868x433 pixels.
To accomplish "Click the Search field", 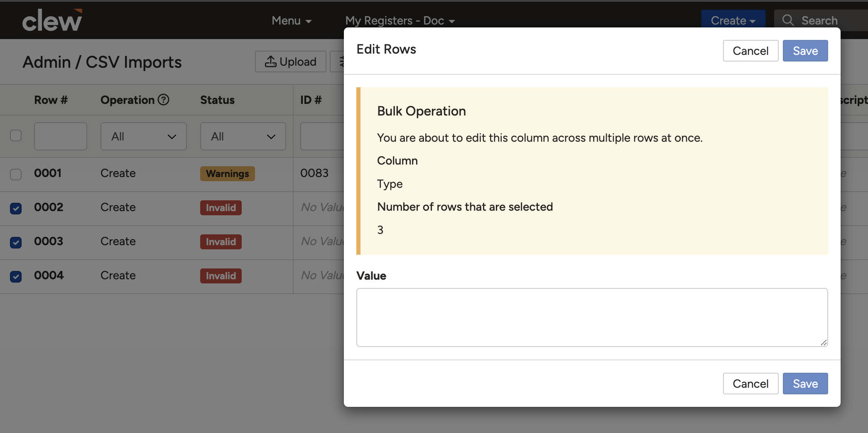I will point(821,20).
